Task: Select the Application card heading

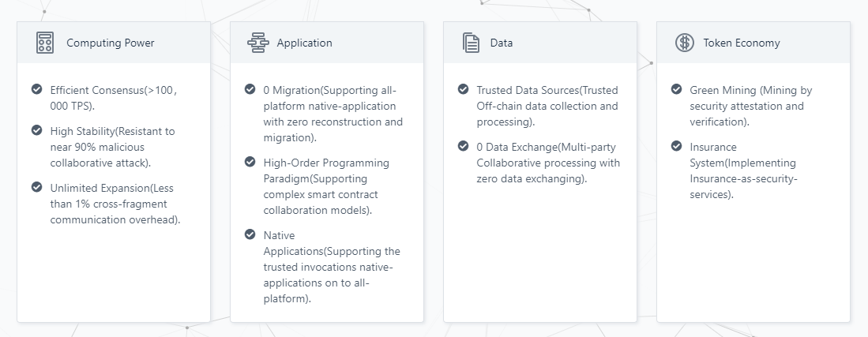Action: coord(304,43)
